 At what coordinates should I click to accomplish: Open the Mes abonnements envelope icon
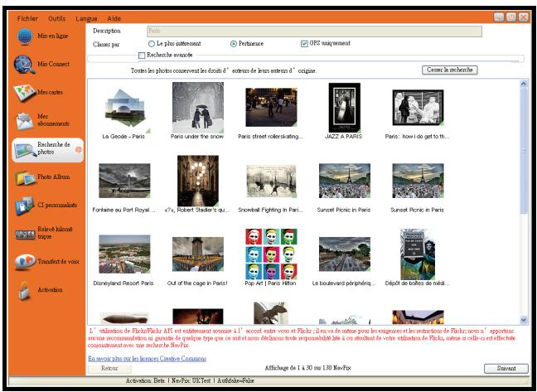point(25,121)
